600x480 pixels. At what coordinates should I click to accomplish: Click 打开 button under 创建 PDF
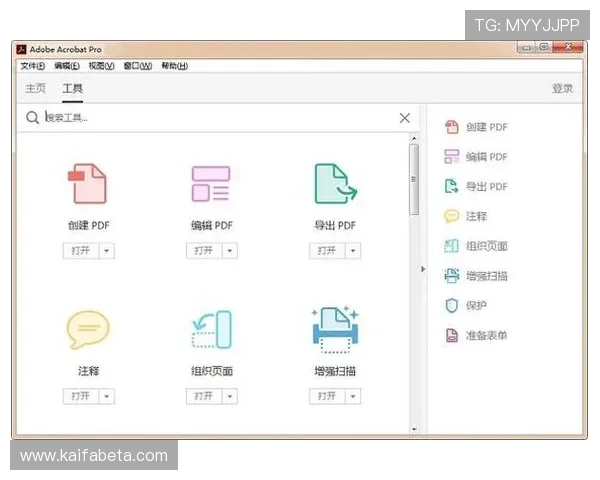[x=81, y=251]
